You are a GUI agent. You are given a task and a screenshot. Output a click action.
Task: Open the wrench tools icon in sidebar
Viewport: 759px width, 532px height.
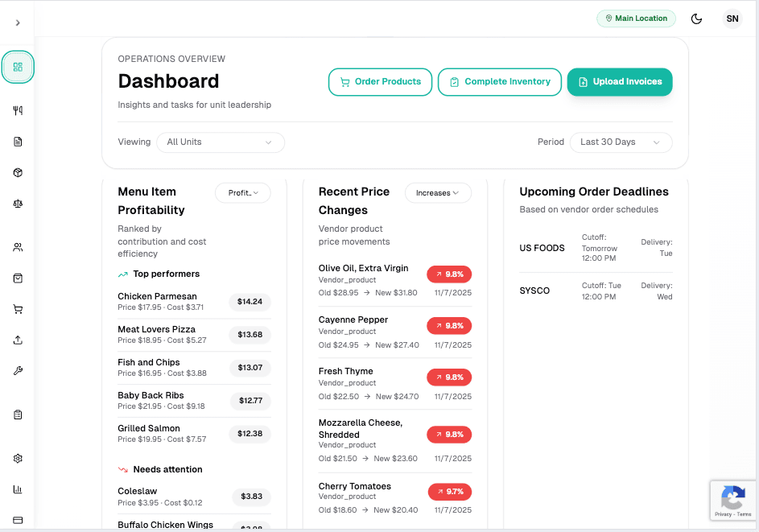[18, 371]
